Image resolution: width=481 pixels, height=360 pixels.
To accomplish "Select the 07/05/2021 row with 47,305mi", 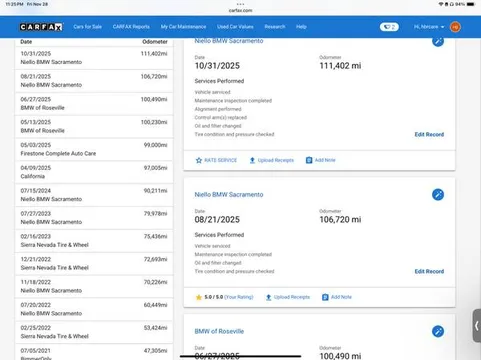I will click(94, 353).
